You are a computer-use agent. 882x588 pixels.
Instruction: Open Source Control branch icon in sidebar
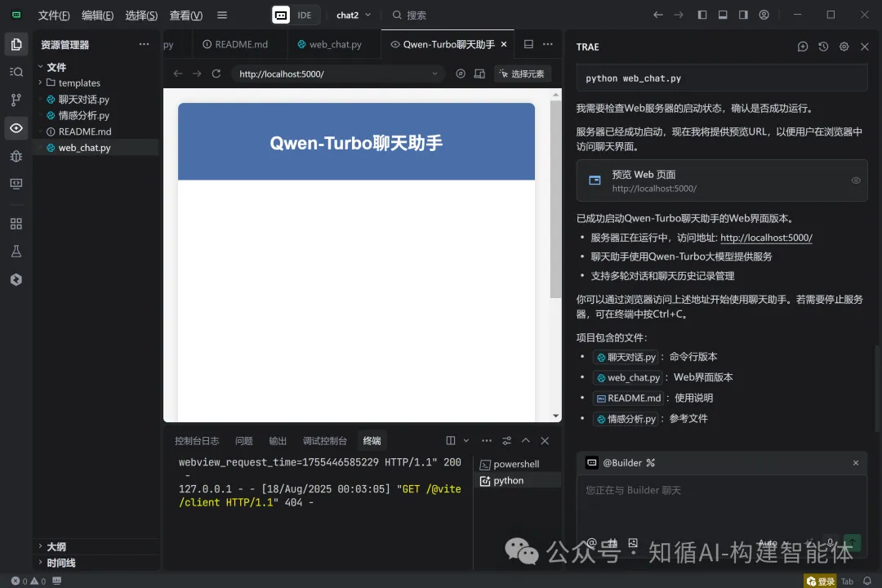pyautogui.click(x=16, y=100)
